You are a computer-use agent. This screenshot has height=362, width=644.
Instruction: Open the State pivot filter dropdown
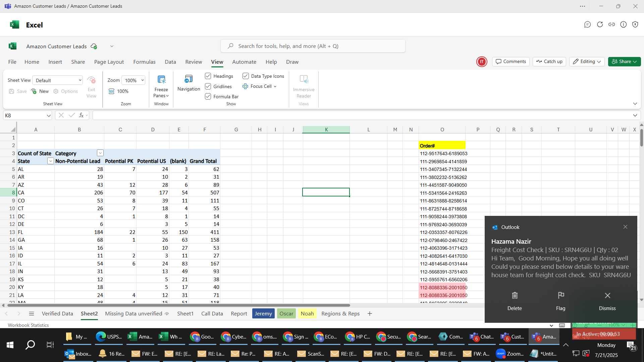pyautogui.click(x=50, y=161)
